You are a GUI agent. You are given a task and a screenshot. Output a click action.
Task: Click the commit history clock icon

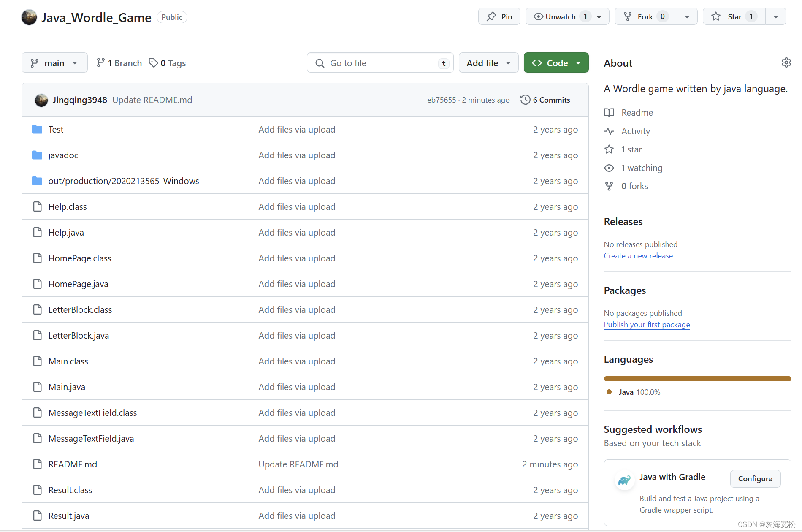(525, 100)
